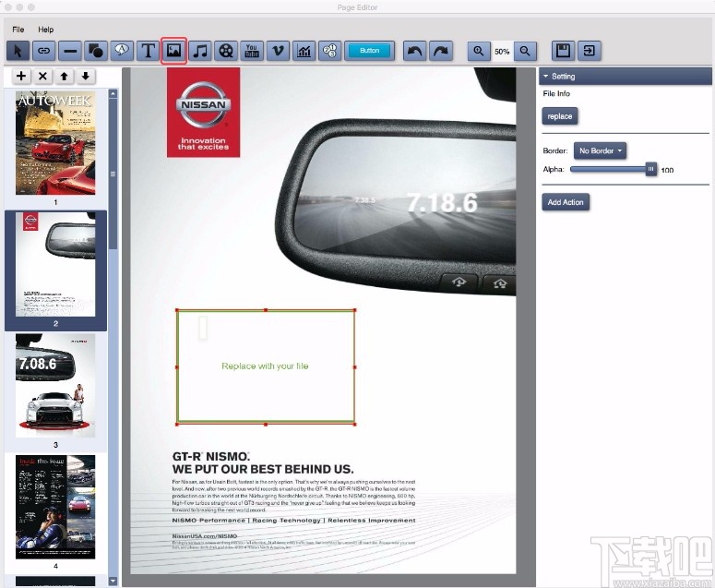Open the No Border dropdown
The image size is (715, 588).
click(600, 150)
